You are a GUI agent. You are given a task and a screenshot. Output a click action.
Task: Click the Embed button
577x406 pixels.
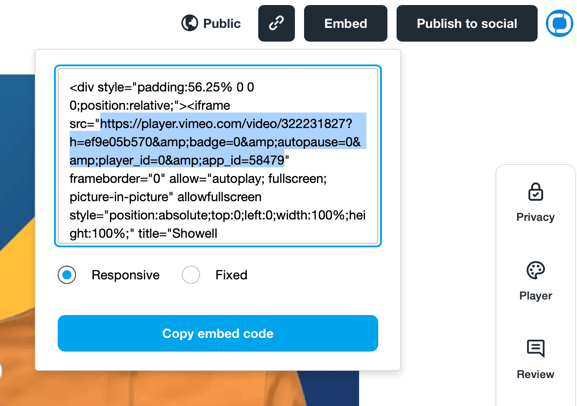[x=346, y=23]
